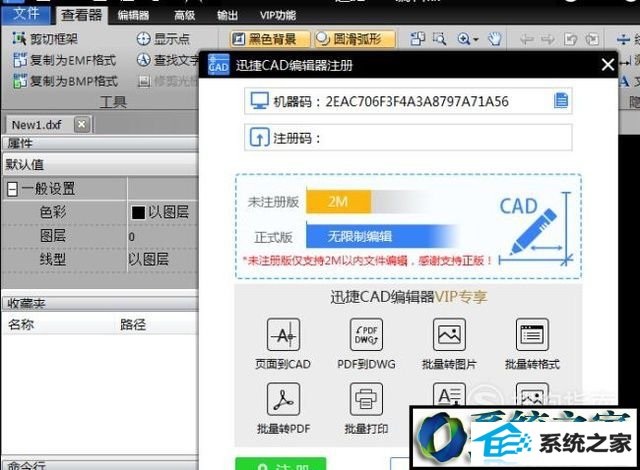
Task: Click 复制为EMF格式 tool
Action: [64, 60]
